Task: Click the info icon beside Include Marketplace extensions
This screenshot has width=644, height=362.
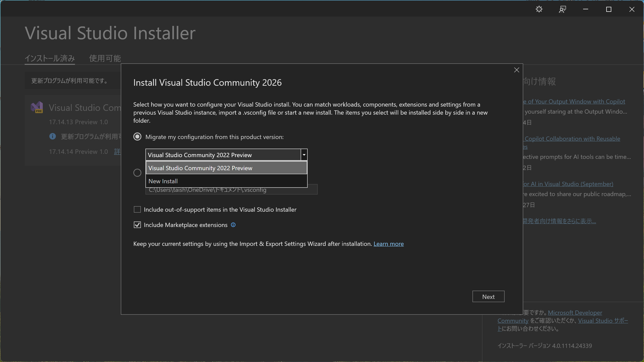Action: click(x=233, y=225)
